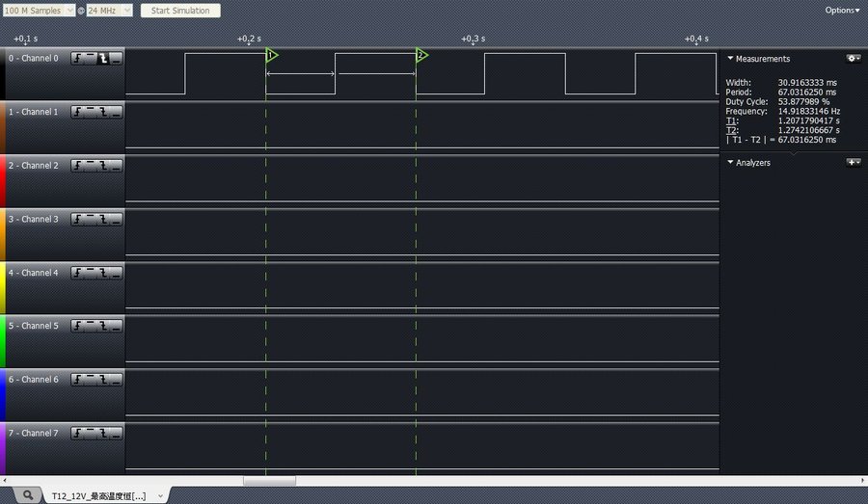This screenshot has height=504, width=868.
Task: Collapse the Measurements panel
Action: click(x=730, y=59)
